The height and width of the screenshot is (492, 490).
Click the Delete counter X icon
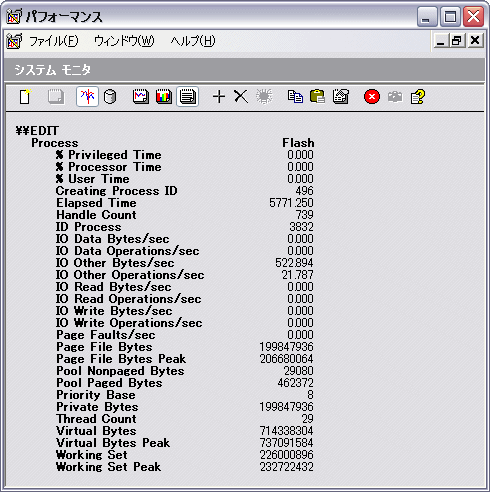(241, 97)
